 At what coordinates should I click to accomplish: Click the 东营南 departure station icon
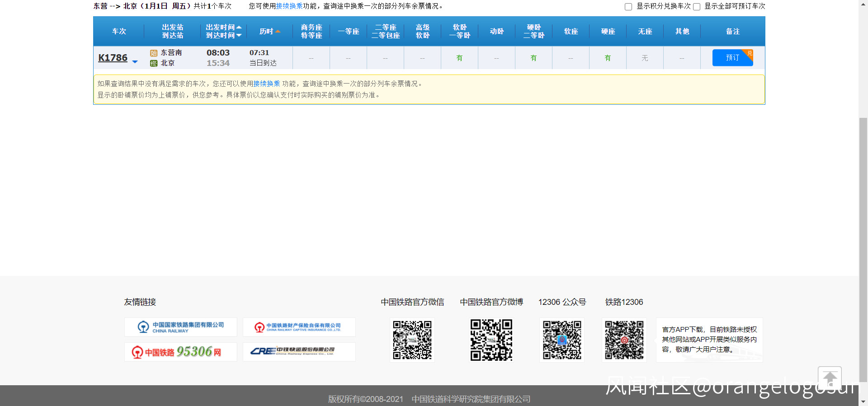[154, 53]
